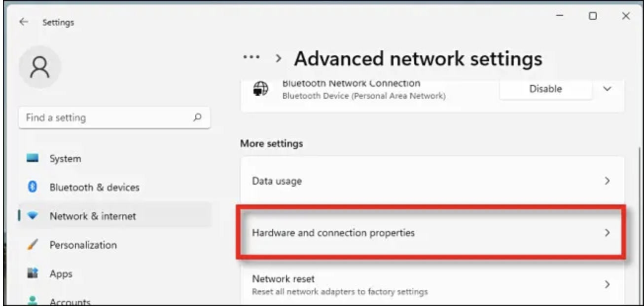Click the back arrow in Settings header
The height and width of the screenshot is (307, 644).
[x=24, y=22]
